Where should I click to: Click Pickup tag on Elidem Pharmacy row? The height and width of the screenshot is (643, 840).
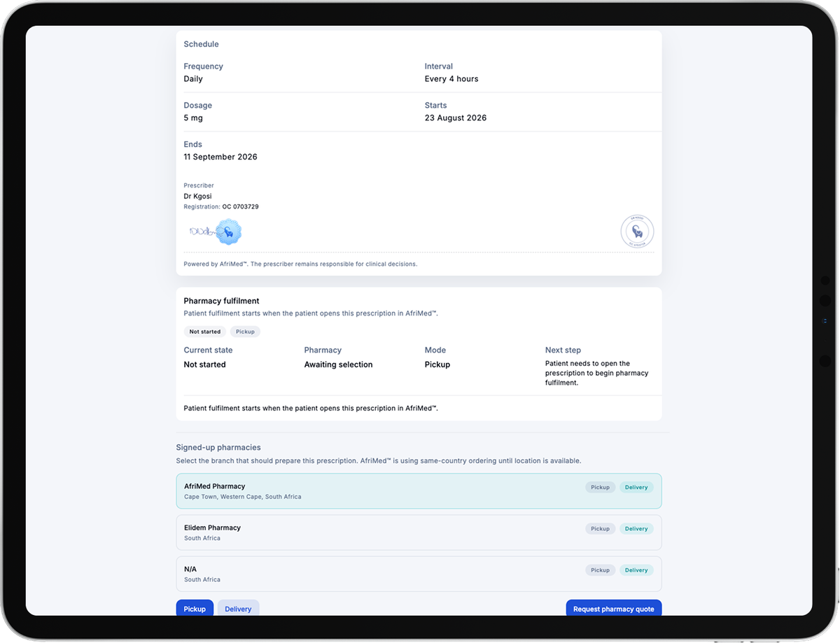coord(600,528)
